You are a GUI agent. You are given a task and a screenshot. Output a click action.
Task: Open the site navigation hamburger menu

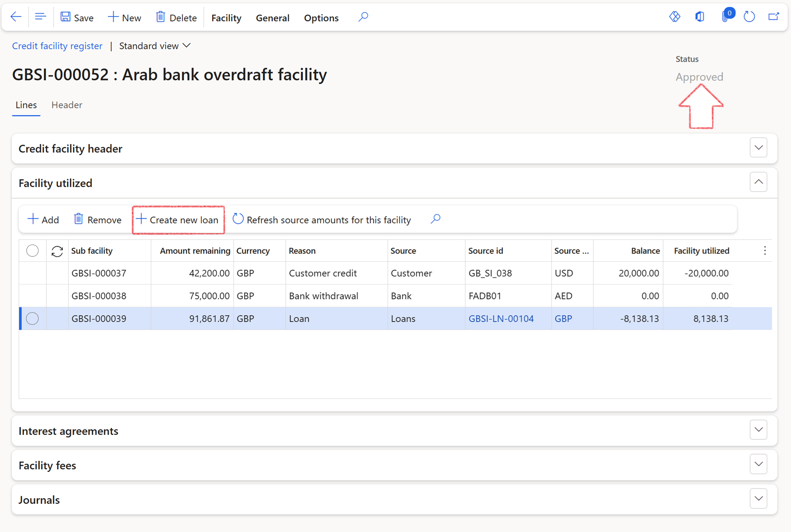pos(40,16)
